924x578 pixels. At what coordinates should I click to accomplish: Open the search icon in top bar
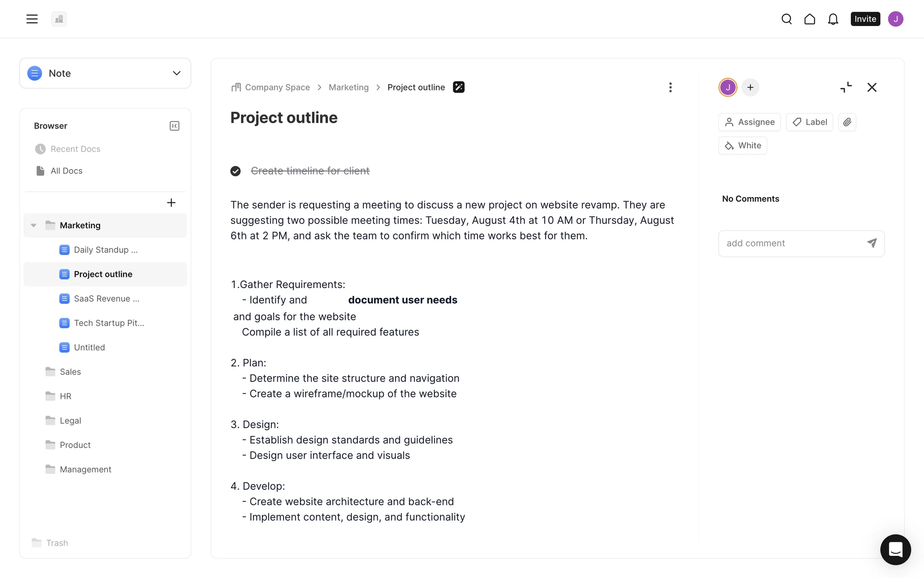coord(786,19)
